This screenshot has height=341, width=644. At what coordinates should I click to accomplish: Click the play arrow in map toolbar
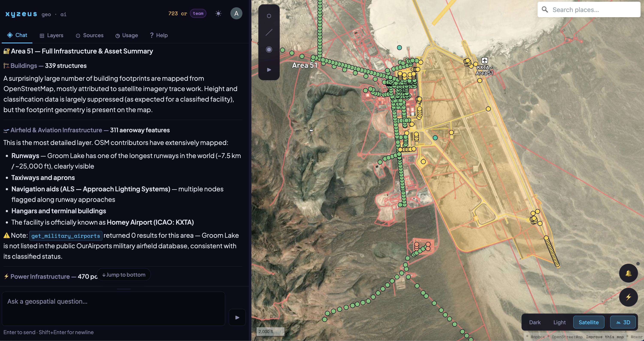269,70
